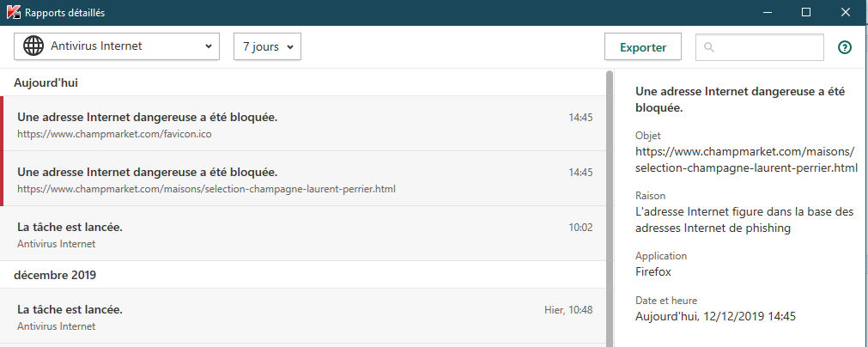Click the magnifying glass search icon
868x347 pixels.
[709, 47]
